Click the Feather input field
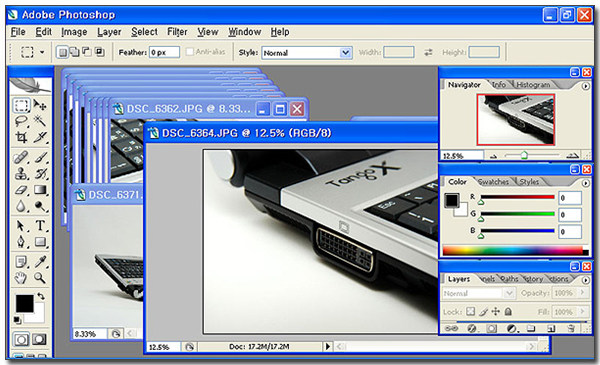 [x=165, y=52]
